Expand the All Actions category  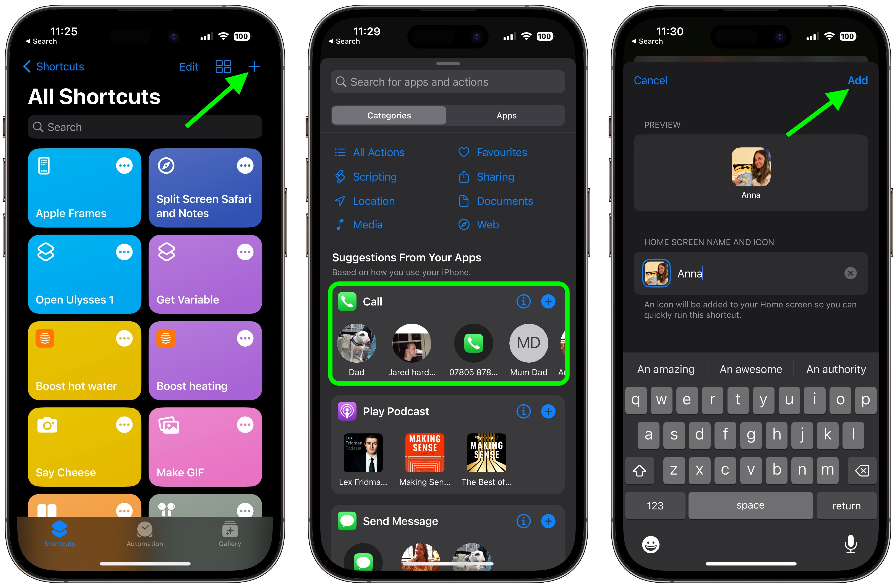point(379,152)
